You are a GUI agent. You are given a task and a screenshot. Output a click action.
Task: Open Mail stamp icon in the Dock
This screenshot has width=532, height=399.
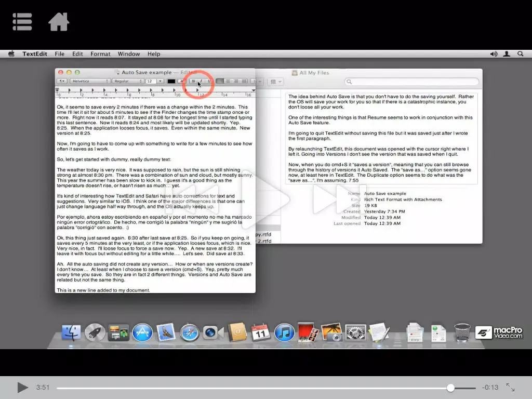pyautogui.click(x=166, y=332)
